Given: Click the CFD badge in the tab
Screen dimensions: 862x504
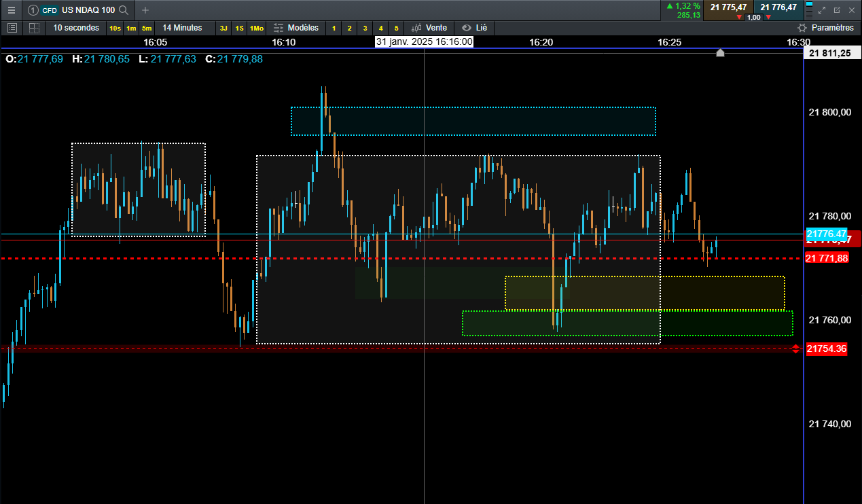Looking at the screenshot, I should point(50,10).
